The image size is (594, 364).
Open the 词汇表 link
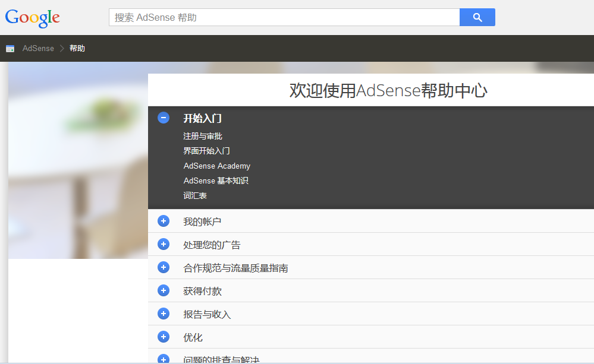tap(195, 195)
